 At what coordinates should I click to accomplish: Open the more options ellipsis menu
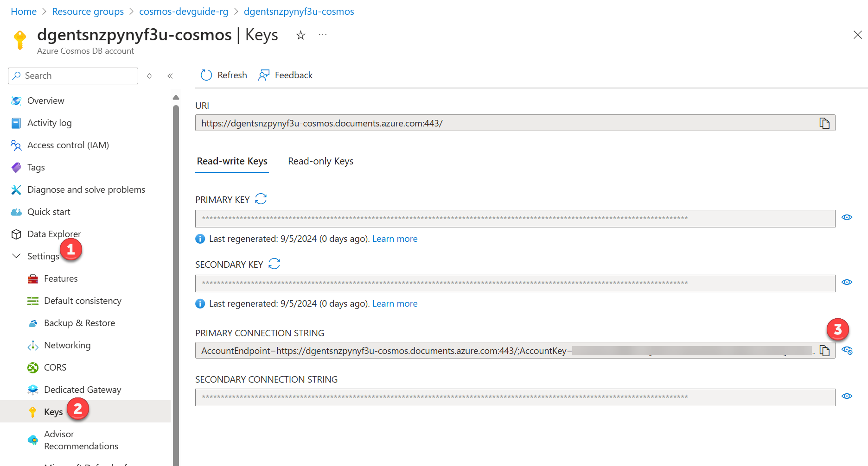point(323,35)
